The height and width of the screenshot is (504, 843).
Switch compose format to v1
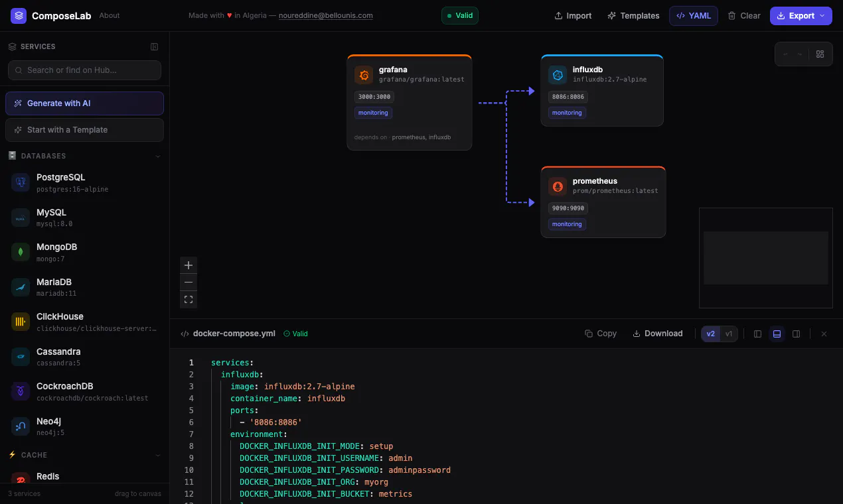coord(729,334)
